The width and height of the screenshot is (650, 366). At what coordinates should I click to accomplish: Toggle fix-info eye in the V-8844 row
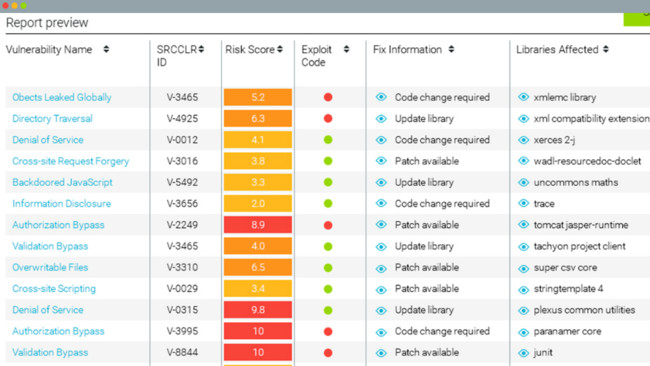tap(381, 353)
